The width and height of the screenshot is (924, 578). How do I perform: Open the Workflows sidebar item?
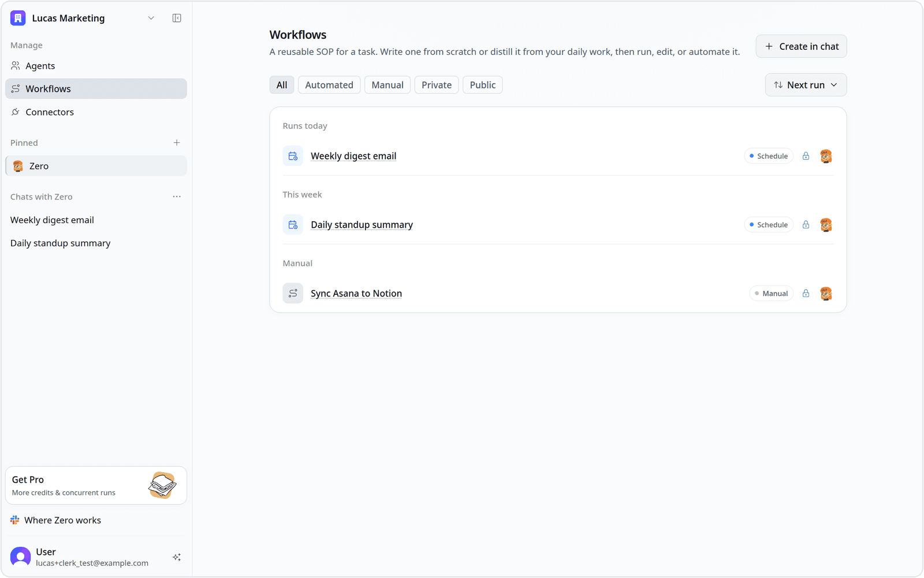96,89
